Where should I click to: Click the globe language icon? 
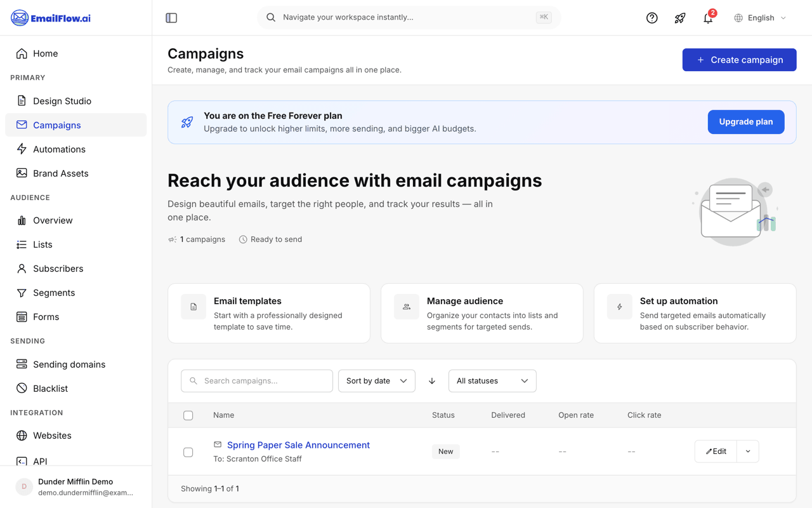(738, 18)
